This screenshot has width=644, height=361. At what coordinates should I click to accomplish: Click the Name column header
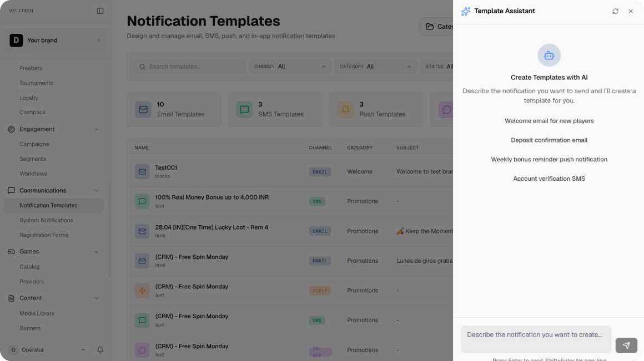coord(141,148)
